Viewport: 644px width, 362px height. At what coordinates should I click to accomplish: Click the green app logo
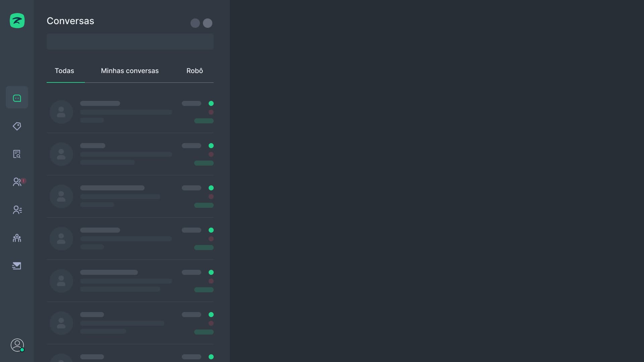tap(17, 21)
